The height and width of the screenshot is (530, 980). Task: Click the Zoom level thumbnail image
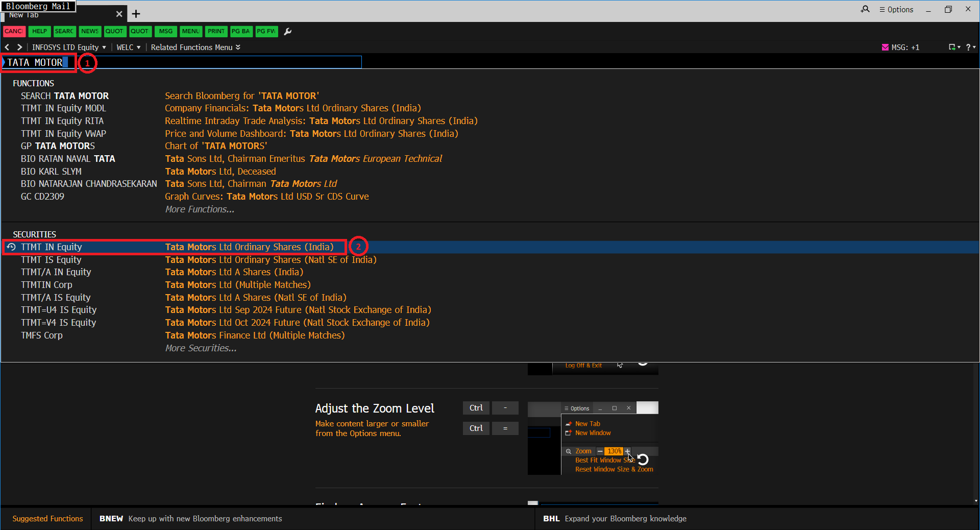click(x=593, y=438)
